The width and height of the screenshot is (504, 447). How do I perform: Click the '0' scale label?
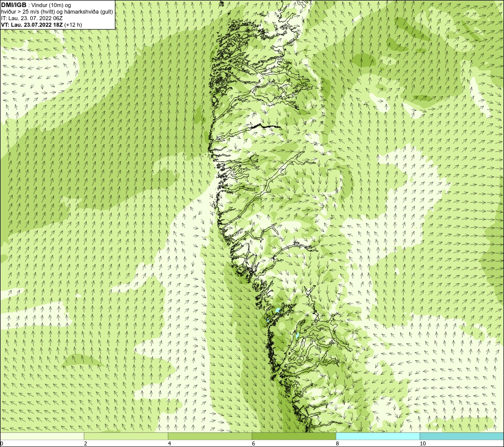tap(2, 444)
